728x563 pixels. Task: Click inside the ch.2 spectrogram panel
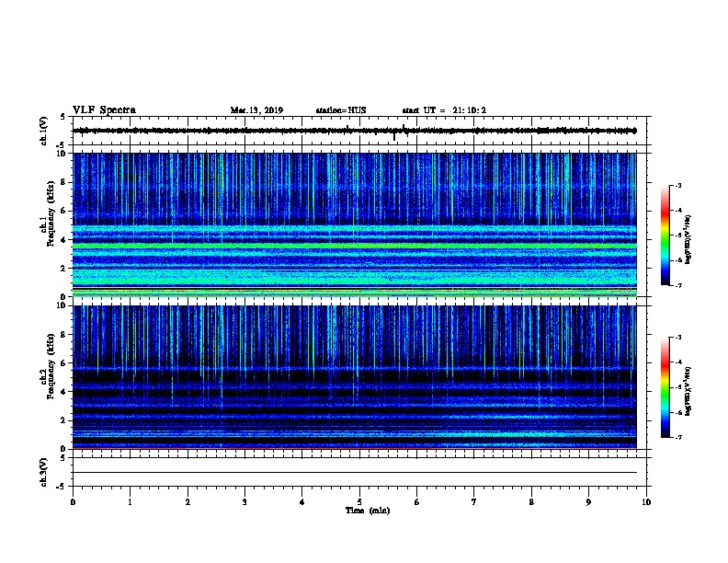click(x=355, y=377)
